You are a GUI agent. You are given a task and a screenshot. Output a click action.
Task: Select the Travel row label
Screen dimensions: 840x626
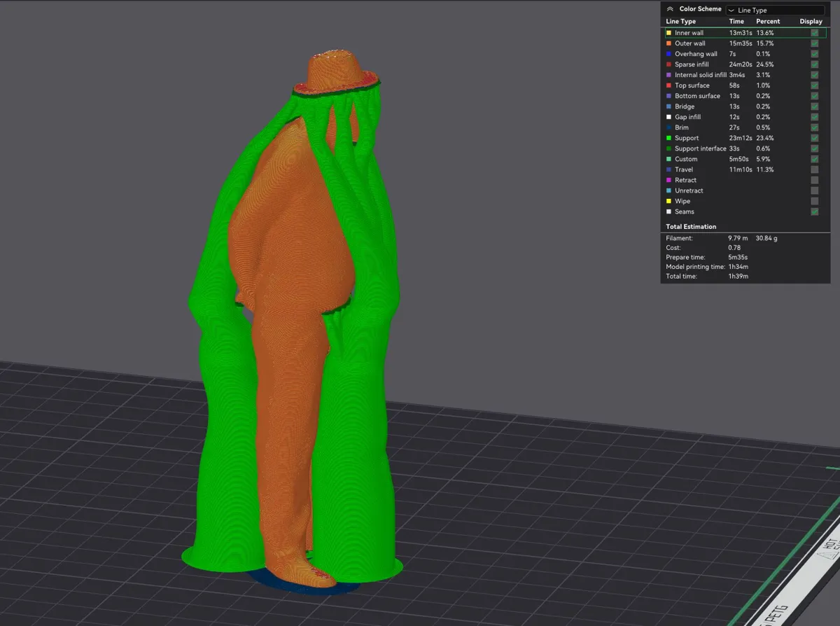point(684,169)
